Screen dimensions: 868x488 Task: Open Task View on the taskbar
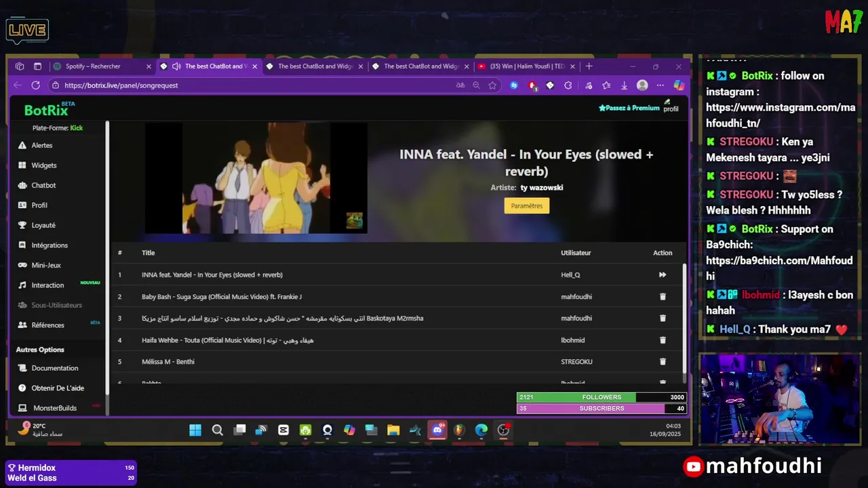pos(239,430)
